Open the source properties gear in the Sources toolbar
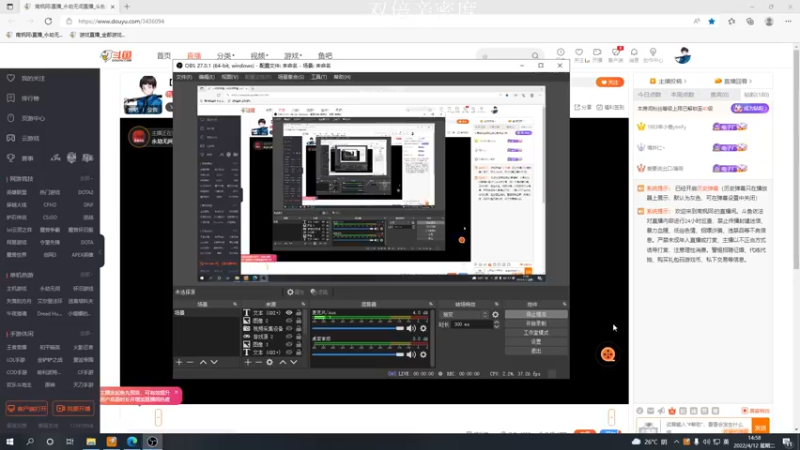This screenshot has width=800, height=450. pyautogui.click(x=270, y=362)
